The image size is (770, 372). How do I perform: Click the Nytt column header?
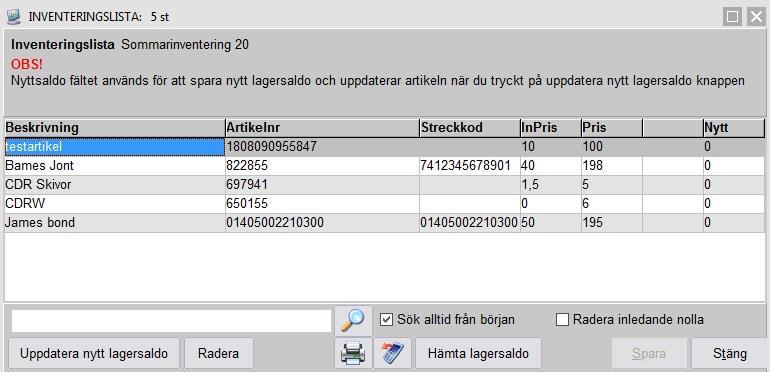click(x=734, y=128)
